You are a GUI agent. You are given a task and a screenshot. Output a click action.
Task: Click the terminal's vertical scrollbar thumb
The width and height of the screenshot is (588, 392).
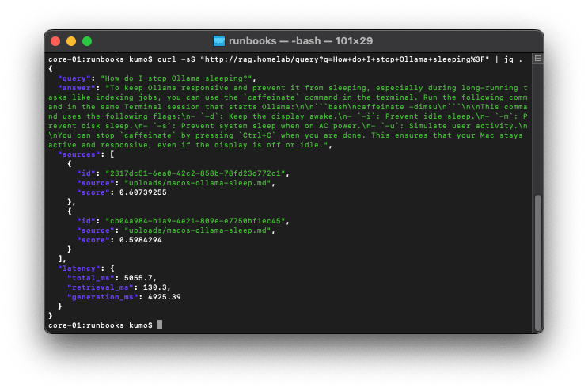pos(538,261)
